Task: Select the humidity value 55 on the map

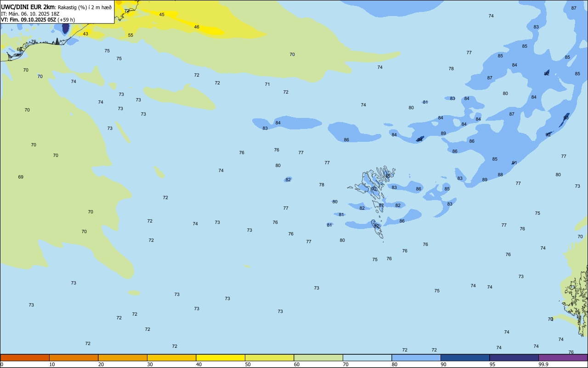Action: pyautogui.click(x=130, y=35)
